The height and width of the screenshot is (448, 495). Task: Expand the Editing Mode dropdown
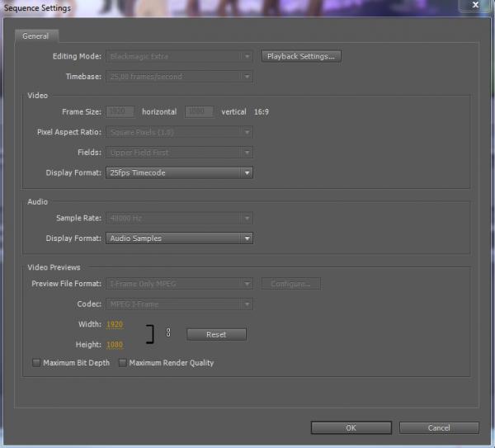coord(179,56)
